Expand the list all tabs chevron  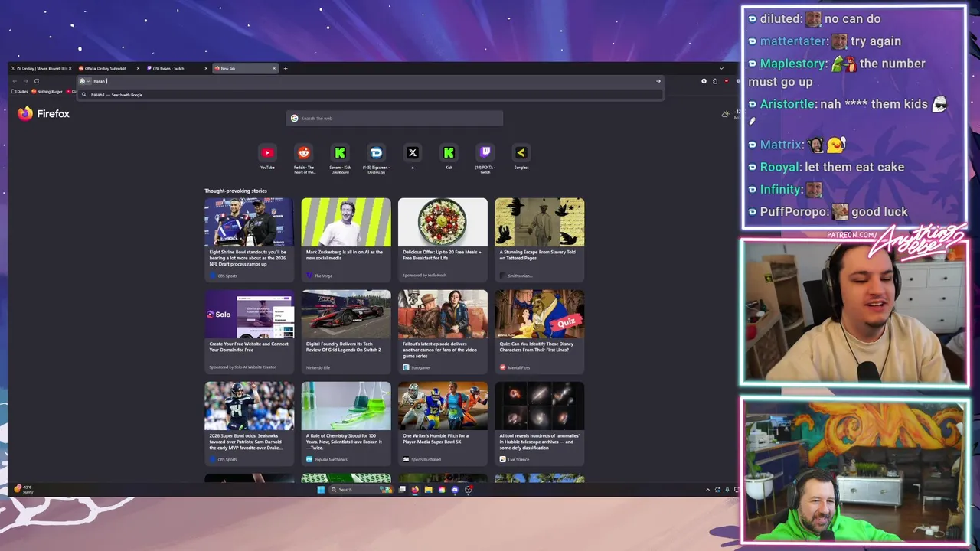click(x=720, y=68)
